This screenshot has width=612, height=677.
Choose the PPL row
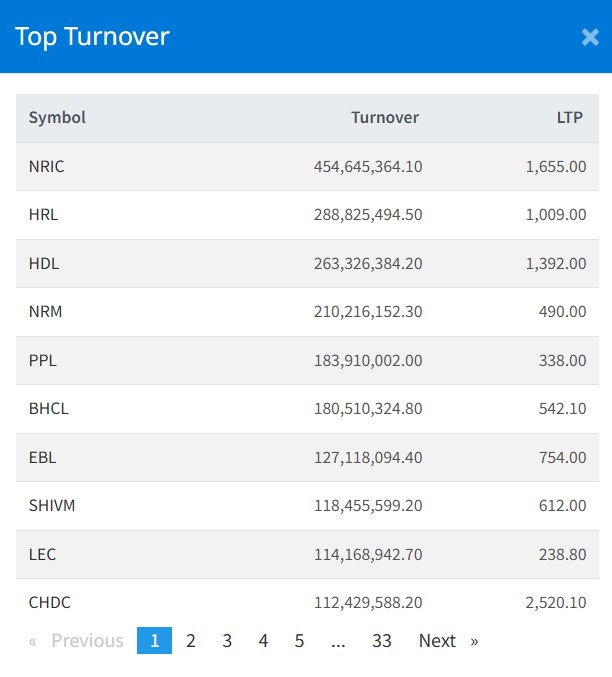[43, 360]
